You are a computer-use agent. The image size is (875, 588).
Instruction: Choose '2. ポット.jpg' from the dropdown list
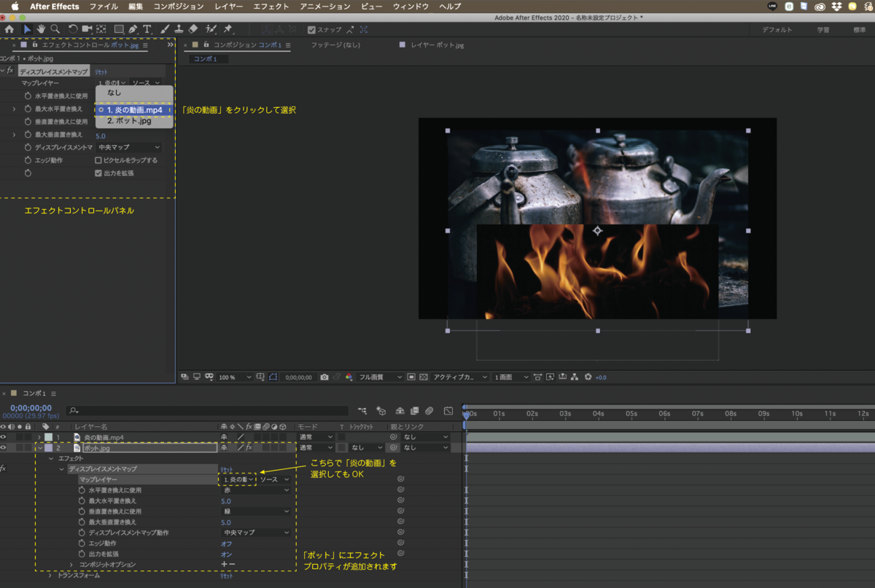[133, 121]
